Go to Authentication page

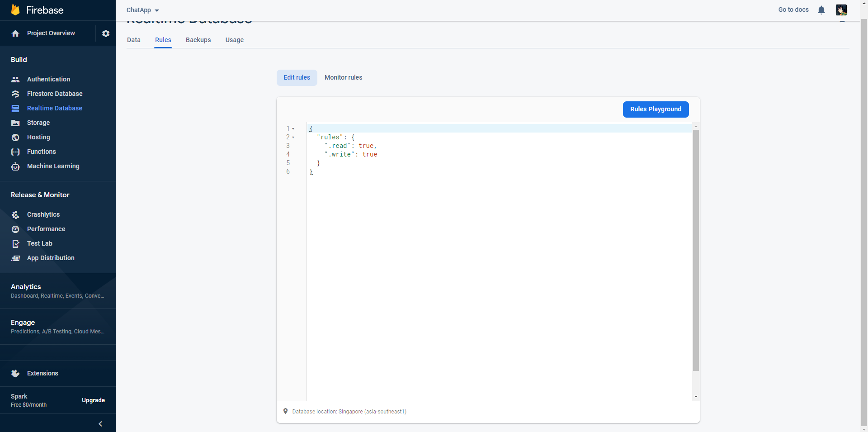click(x=49, y=79)
